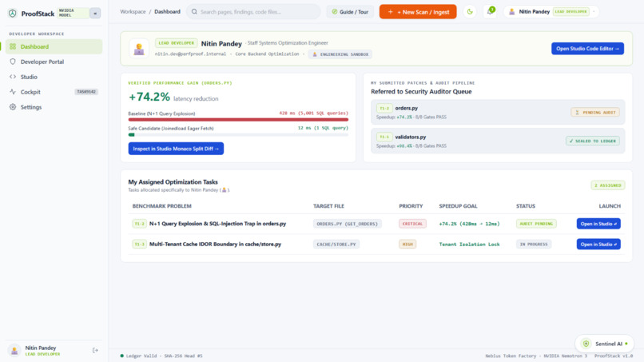Select the Multi-Tenant Cache IDOR Boundary task

215,244
